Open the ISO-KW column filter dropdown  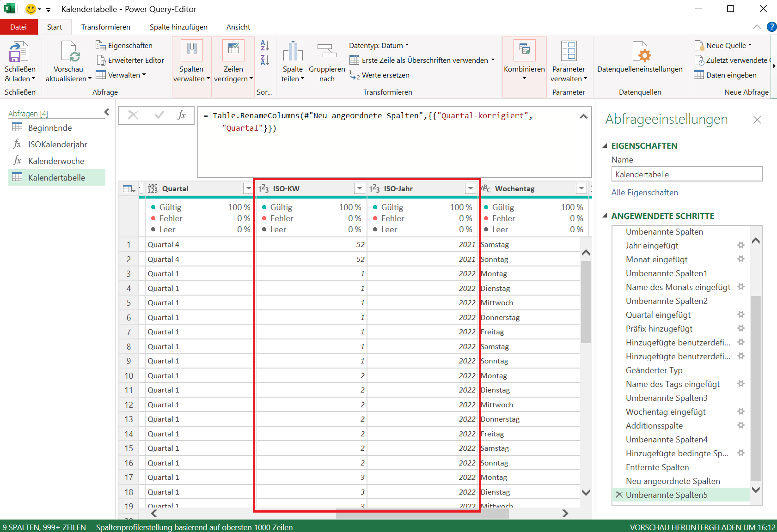click(359, 188)
